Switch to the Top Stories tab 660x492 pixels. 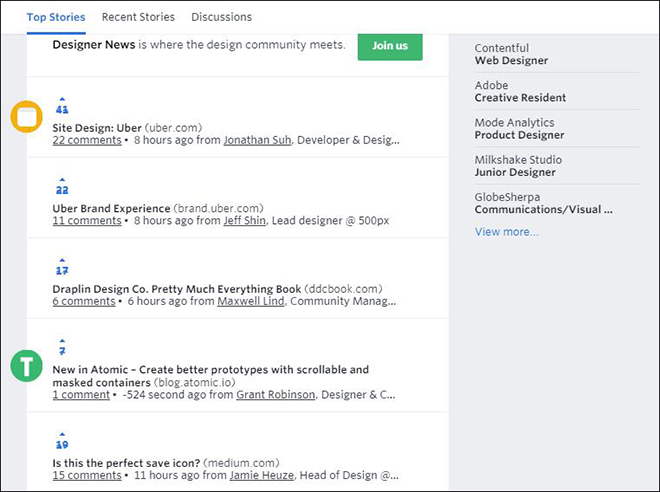56,17
